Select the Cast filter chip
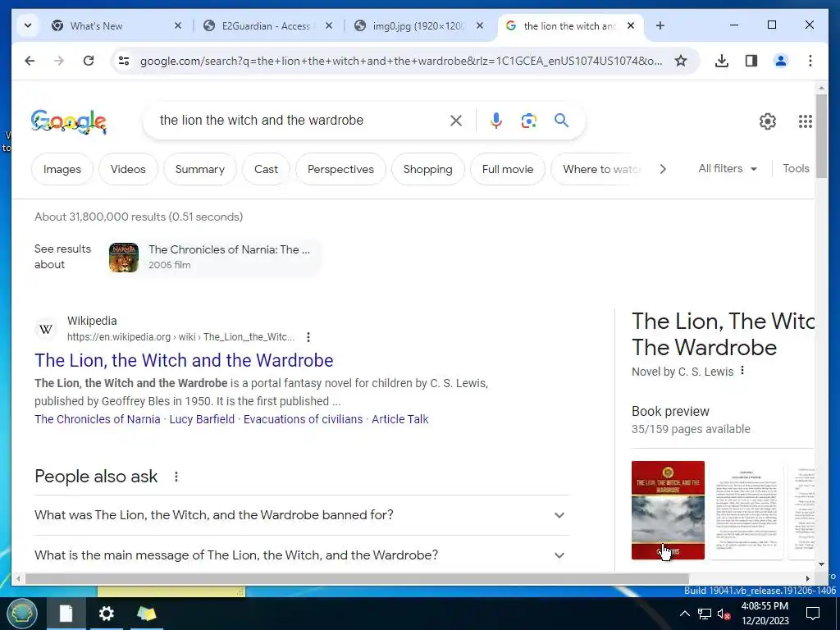This screenshot has height=630, width=840. click(267, 169)
